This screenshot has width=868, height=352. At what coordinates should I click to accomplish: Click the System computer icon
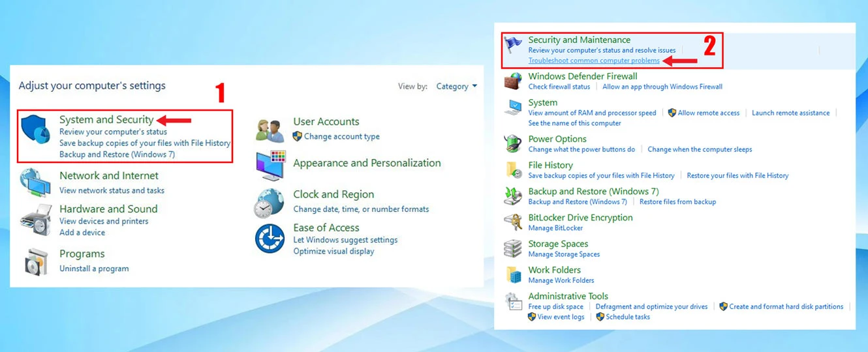click(x=514, y=108)
